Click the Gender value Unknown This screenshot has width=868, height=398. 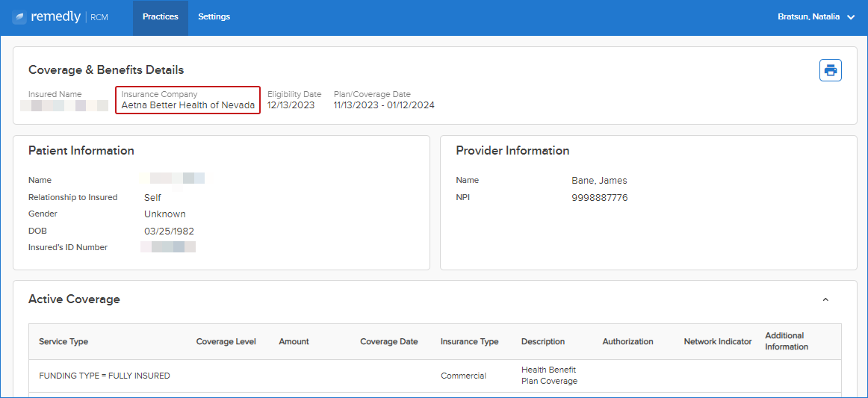point(165,214)
